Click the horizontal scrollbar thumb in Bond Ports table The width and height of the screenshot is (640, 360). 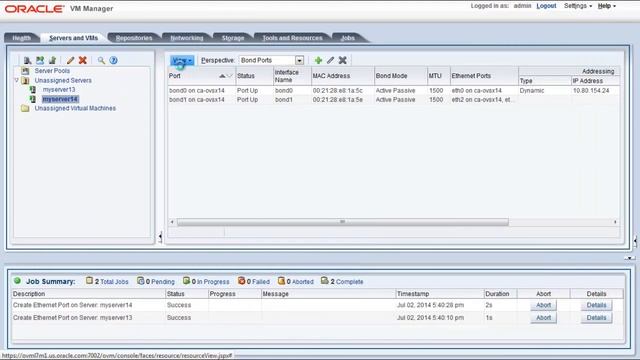342,222
